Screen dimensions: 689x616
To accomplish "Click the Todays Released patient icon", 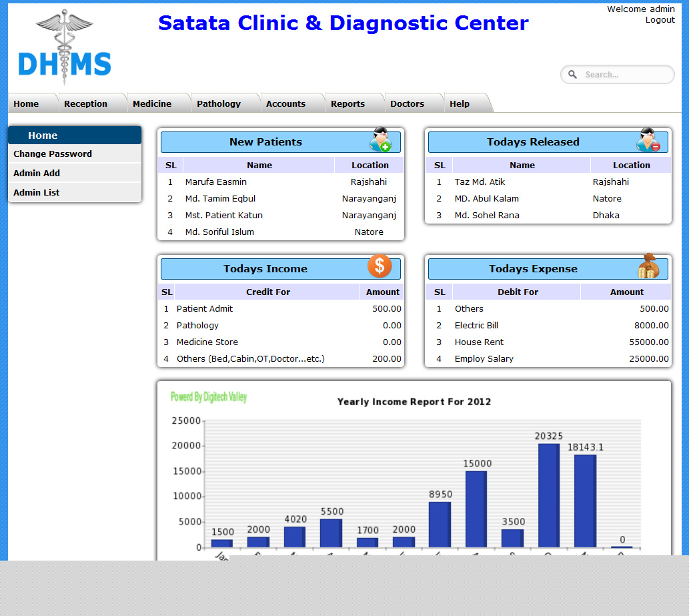I will 648,140.
